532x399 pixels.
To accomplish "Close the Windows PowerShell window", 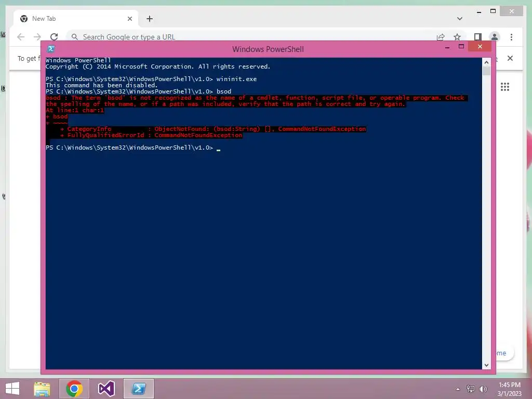I will click(480, 46).
